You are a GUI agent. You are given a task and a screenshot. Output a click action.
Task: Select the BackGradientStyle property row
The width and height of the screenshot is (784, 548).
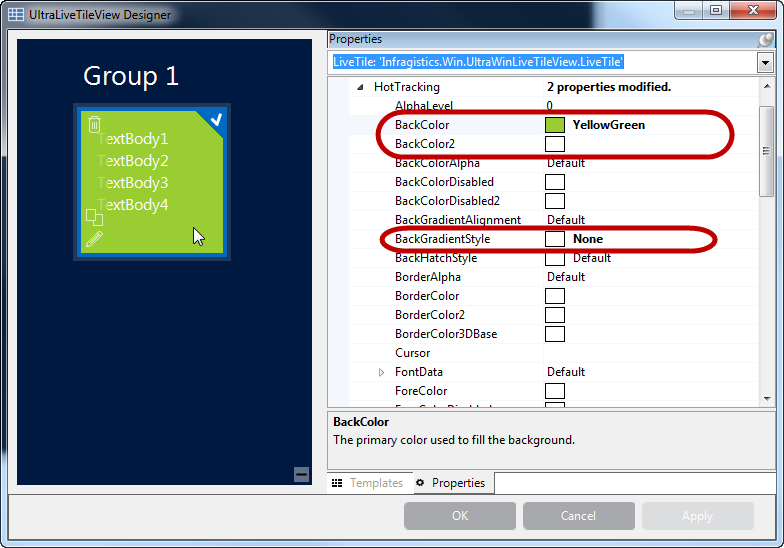(442, 239)
